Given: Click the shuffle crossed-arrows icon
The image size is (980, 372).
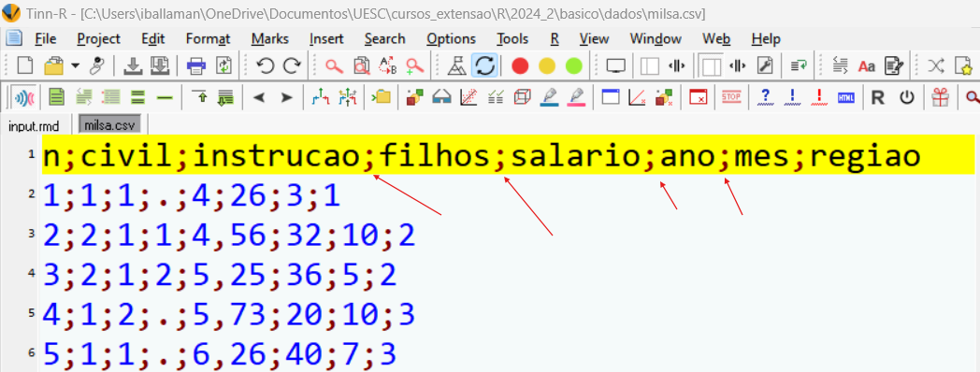Looking at the screenshot, I should click(936, 65).
